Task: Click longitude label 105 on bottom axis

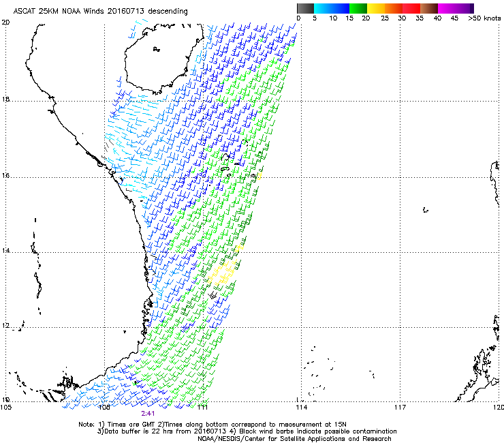Action: point(5,408)
